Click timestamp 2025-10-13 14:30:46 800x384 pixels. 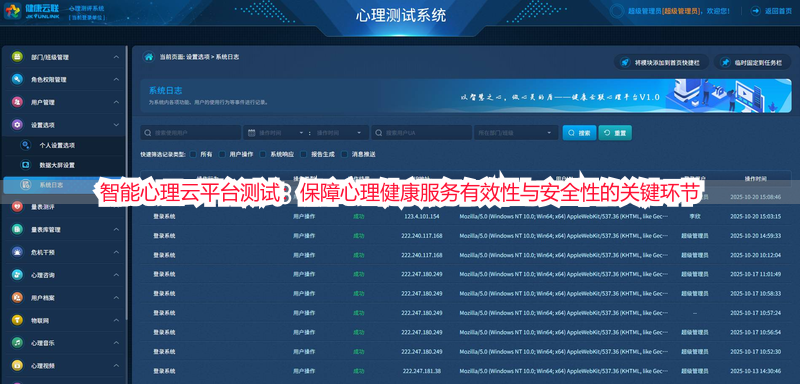755,371
